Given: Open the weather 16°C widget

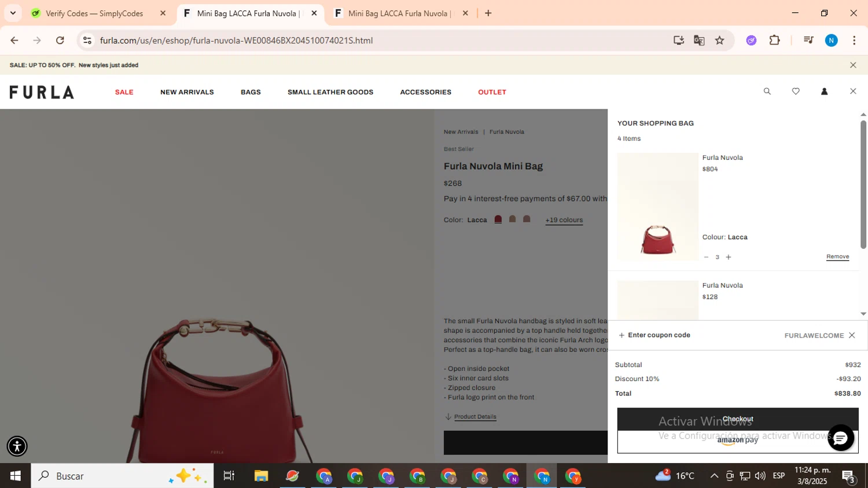Looking at the screenshot, I should (x=675, y=476).
